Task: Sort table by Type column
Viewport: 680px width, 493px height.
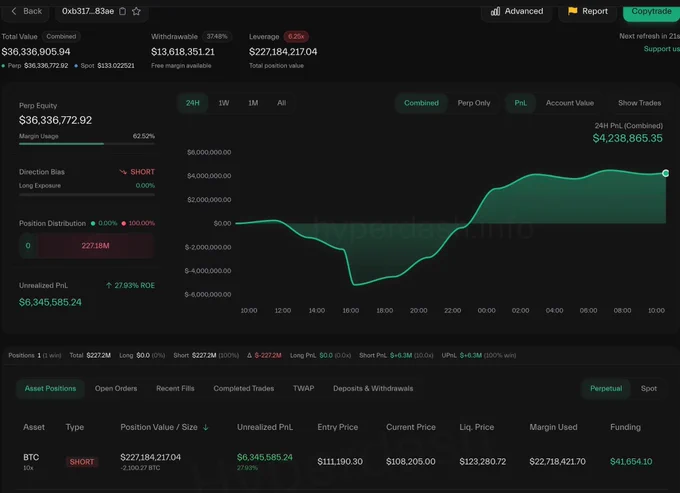Action: pyautogui.click(x=75, y=427)
